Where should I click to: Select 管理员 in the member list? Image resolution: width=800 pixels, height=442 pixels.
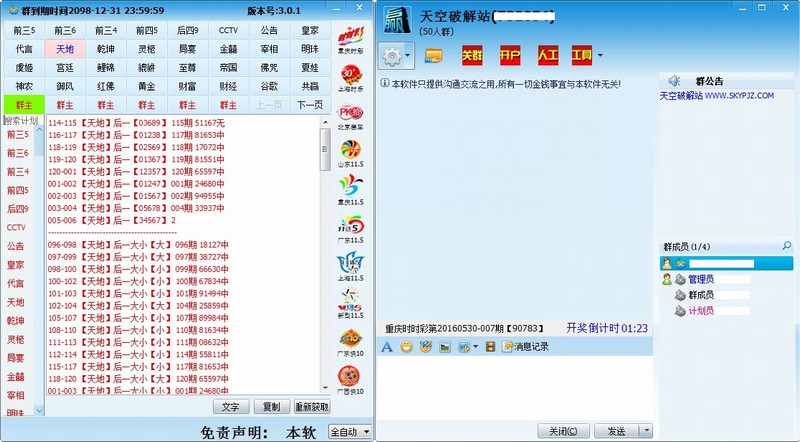click(x=708, y=279)
